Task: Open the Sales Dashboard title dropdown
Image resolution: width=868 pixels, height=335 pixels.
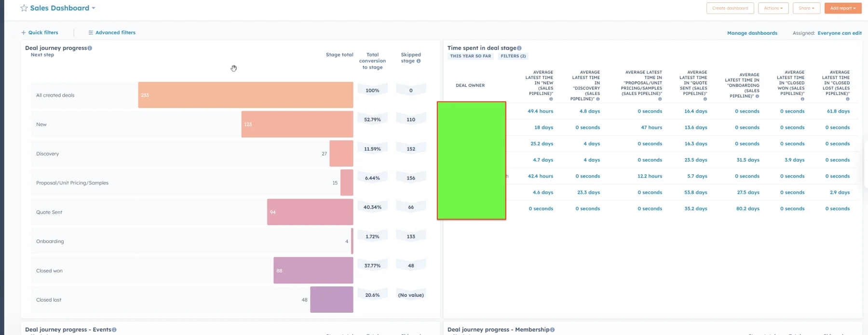Action: pyautogui.click(x=94, y=8)
